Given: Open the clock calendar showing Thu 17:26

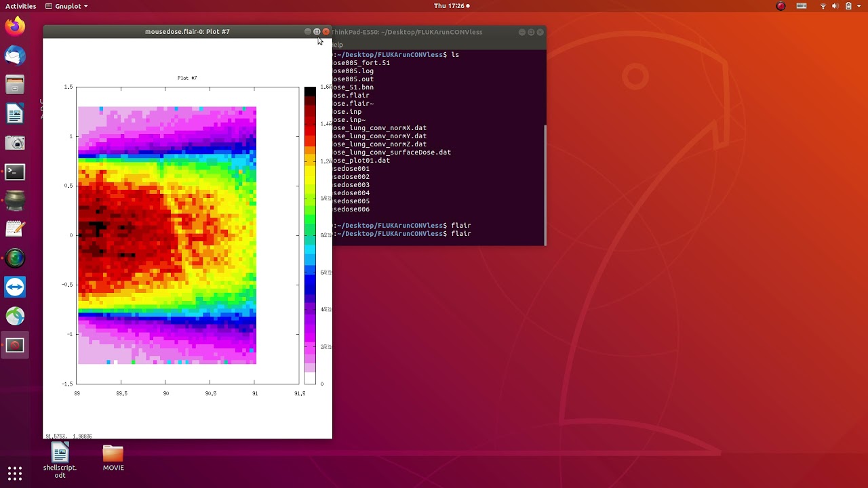Looking at the screenshot, I should point(450,6).
